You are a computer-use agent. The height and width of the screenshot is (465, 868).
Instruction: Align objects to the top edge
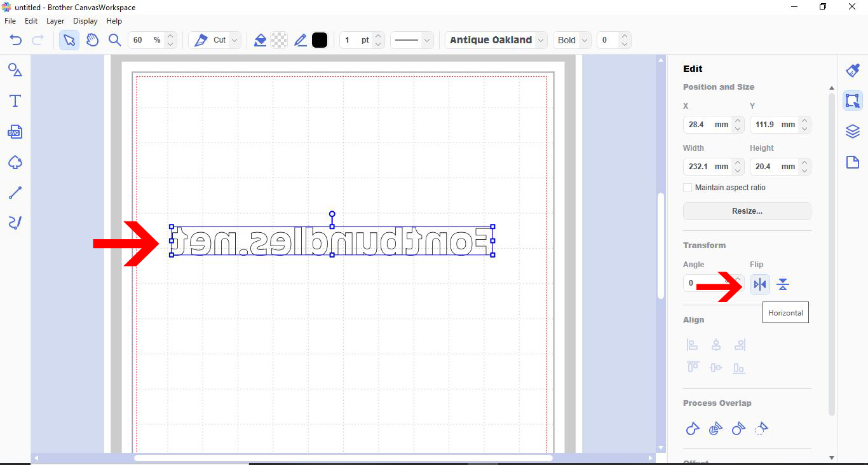(692, 368)
